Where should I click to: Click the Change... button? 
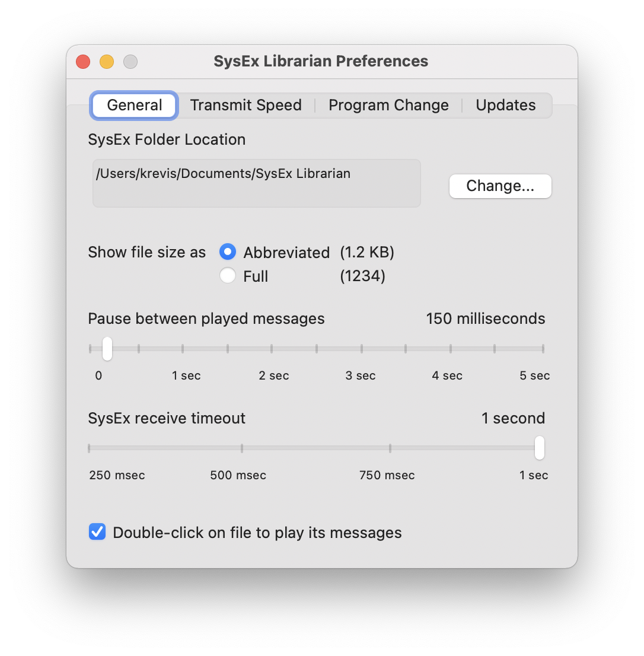500,186
